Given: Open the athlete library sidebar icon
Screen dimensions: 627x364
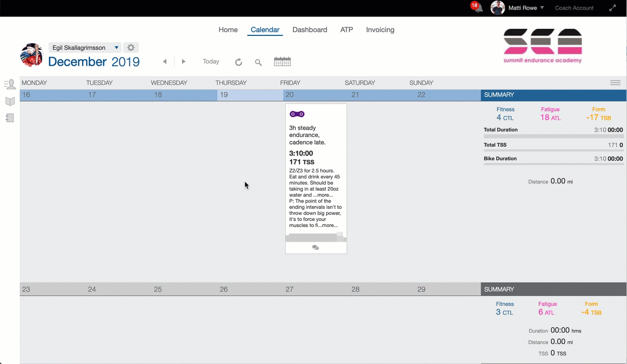Looking at the screenshot, I should pos(10,84).
